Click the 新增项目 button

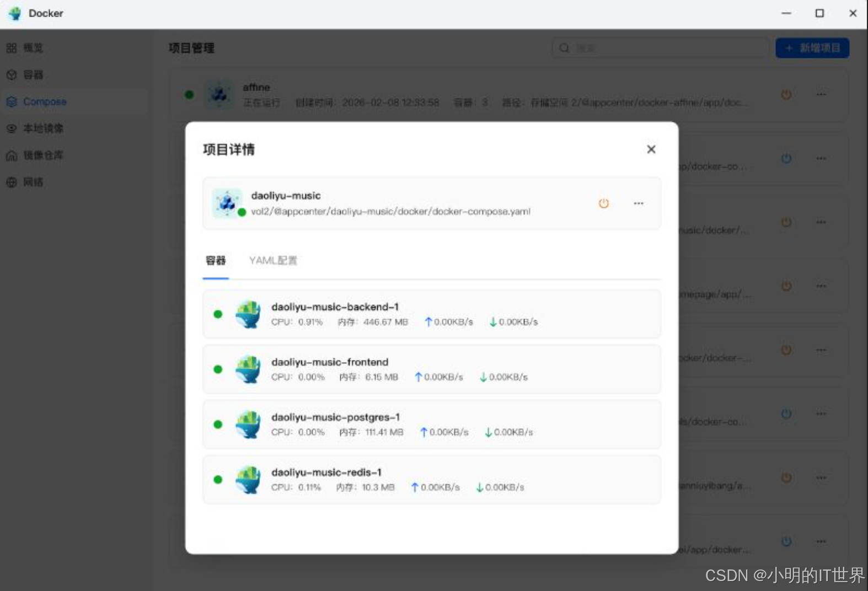(812, 48)
